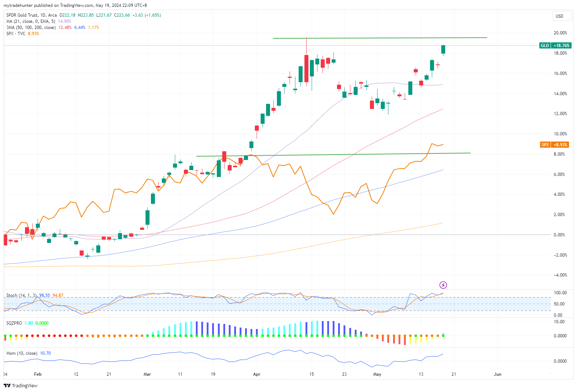The image size is (577, 392).
Task: Click the May label on time axis
Action: (x=377, y=374)
